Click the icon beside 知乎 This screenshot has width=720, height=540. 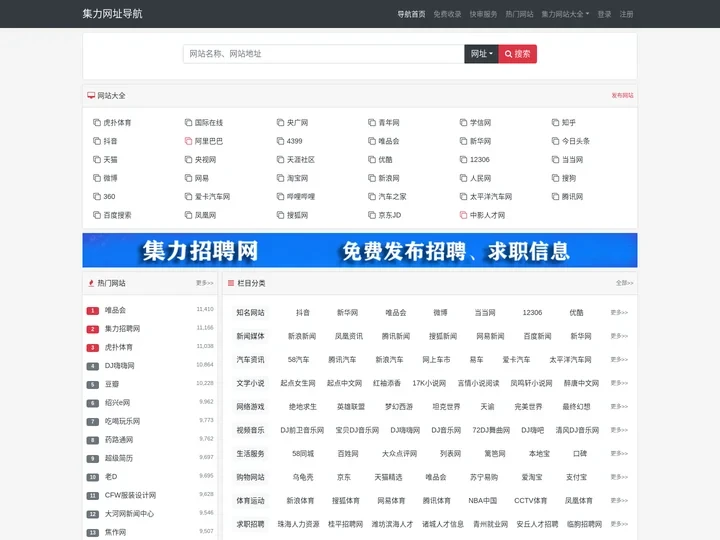(555, 123)
